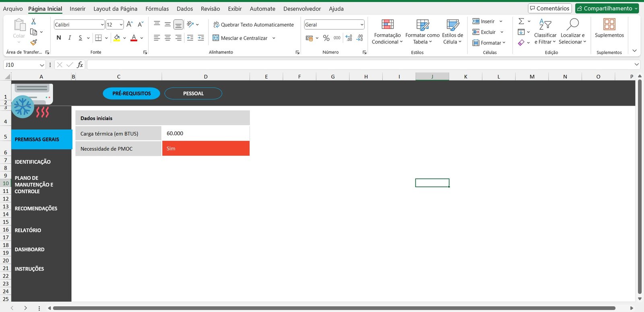Expand the Name Box J10 dropdown
The width and height of the screenshot is (644, 312).
pos(42,65)
